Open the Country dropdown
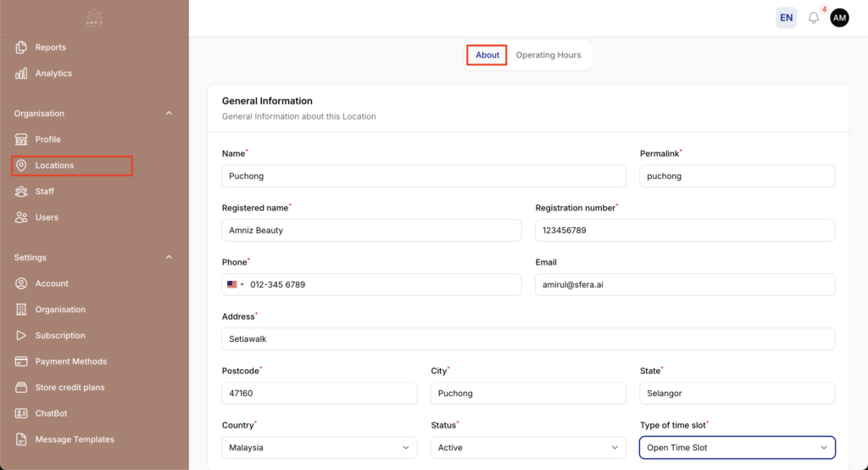This screenshot has height=470, width=868. (x=320, y=448)
